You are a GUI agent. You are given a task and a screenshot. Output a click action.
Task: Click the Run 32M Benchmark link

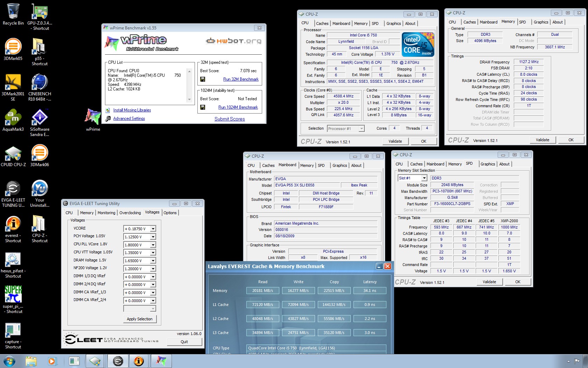(241, 79)
